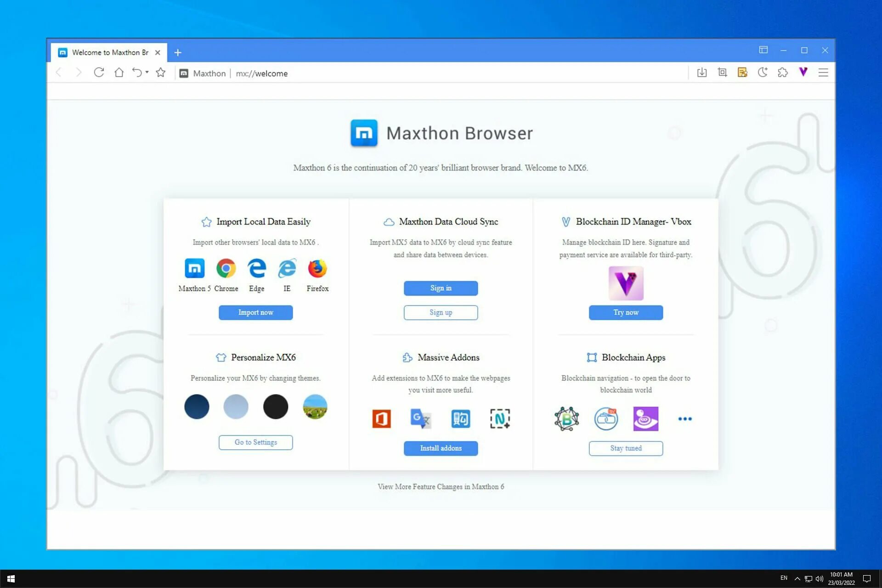
Task: Click the Maxthon extensions icon in toolbar
Action: click(x=783, y=72)
